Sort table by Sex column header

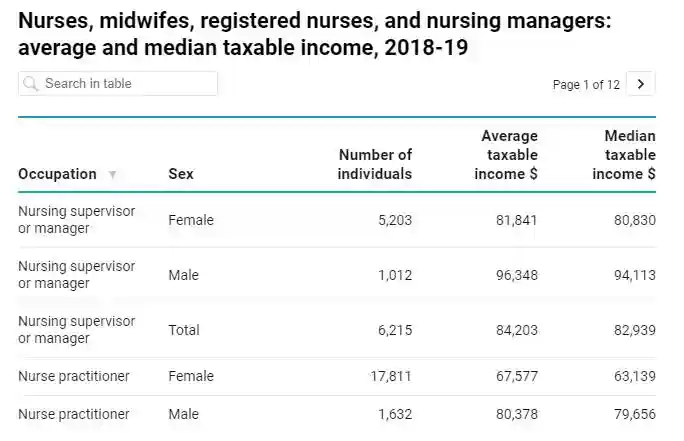click(x=181, y=174)
